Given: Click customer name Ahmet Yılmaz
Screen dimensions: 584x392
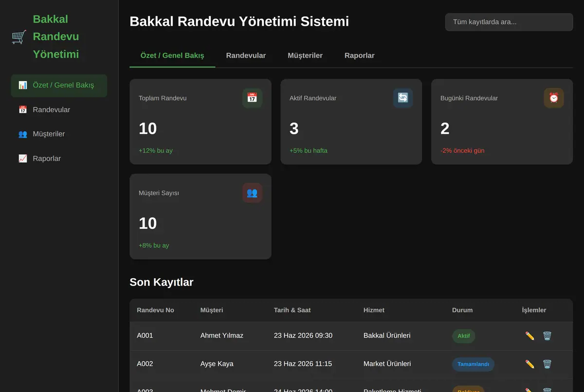Looking at the screenshot, I should (222, 336).
